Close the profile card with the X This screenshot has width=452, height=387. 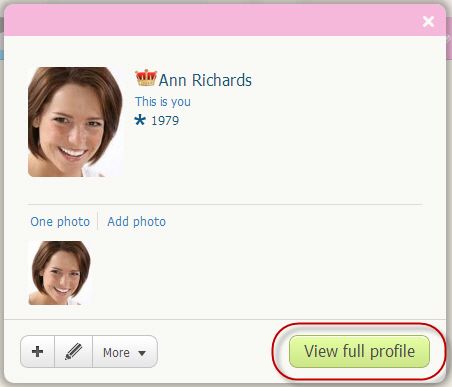point(428,22)
